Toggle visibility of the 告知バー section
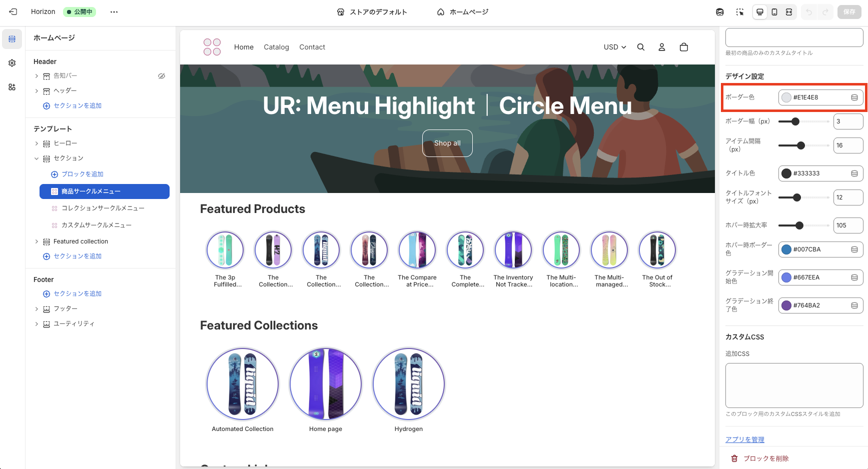The height and width of the screenshot is (469, 868). click(x=162, y=76)
